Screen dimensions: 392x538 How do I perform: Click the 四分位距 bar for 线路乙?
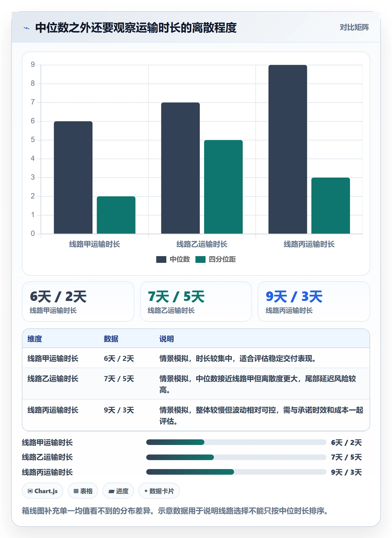[223, 187]
